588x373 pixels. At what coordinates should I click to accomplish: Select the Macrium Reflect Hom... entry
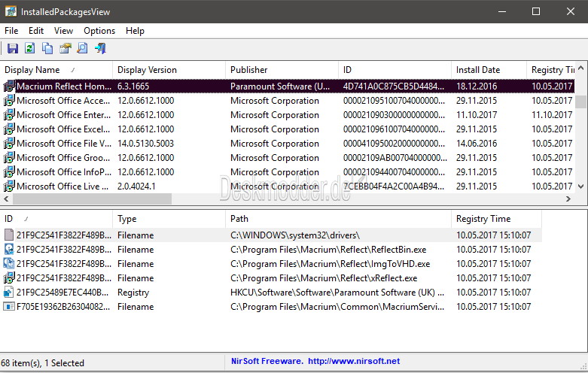click(64, 86)
